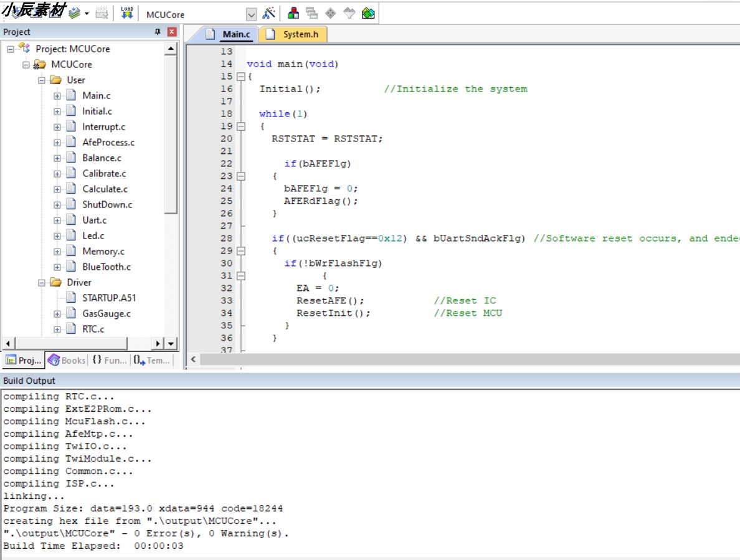Pin the Project panel with pushpin icon

pos(158,32)
